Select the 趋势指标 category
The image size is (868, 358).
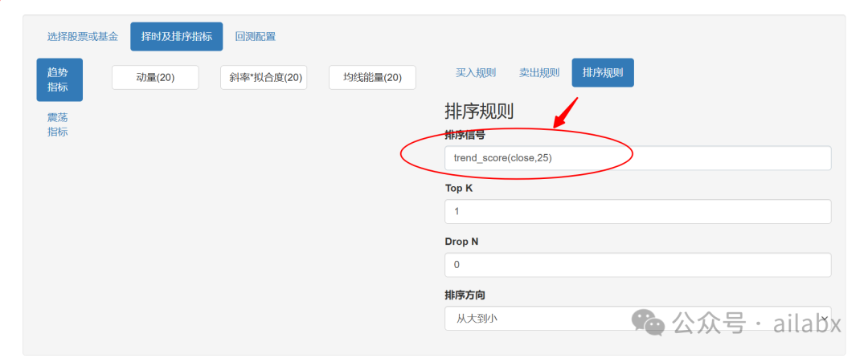click(x=59, y=80)
